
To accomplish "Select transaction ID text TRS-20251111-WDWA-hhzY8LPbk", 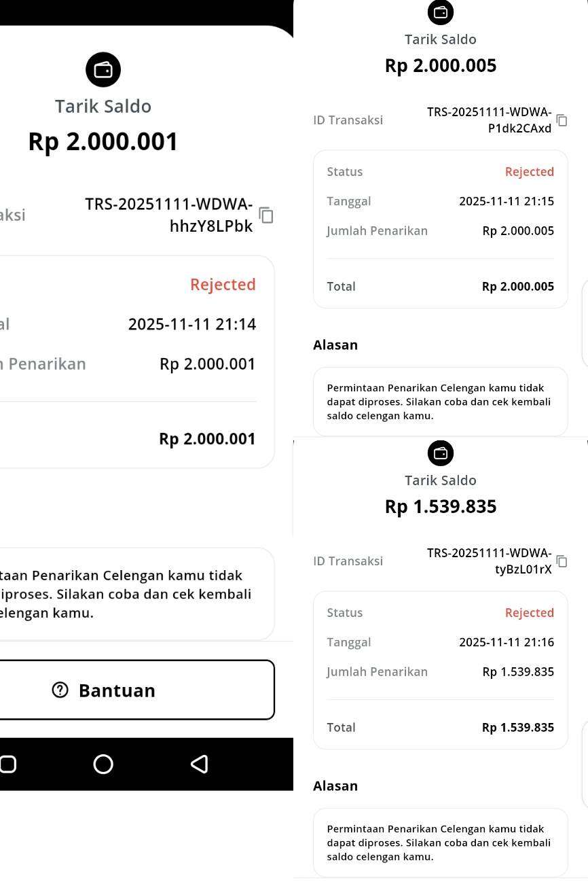I will [170, 215].
